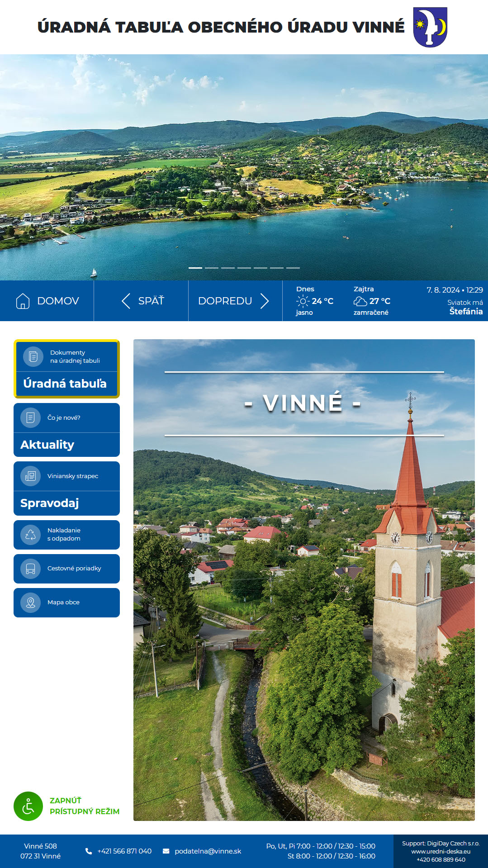The image size is (488, 868).
Task: Click the green wheelchair accessibility icon
Action: point(28,806)
